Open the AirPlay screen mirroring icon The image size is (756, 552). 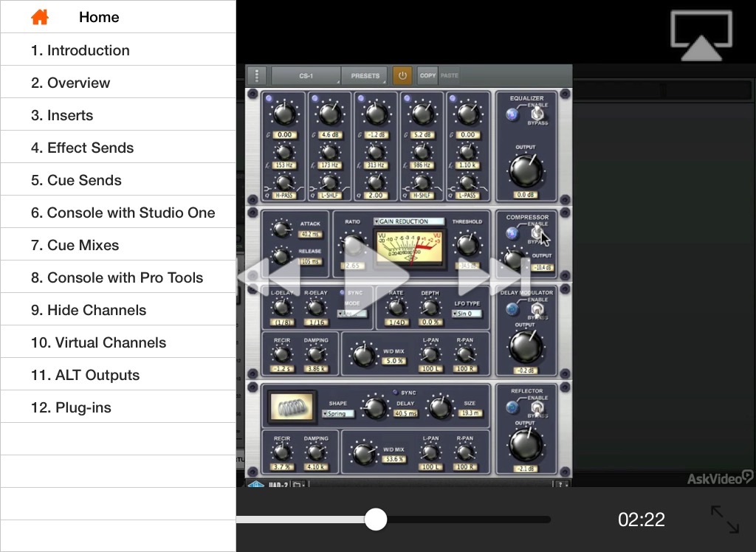click(x=701, y=35)
